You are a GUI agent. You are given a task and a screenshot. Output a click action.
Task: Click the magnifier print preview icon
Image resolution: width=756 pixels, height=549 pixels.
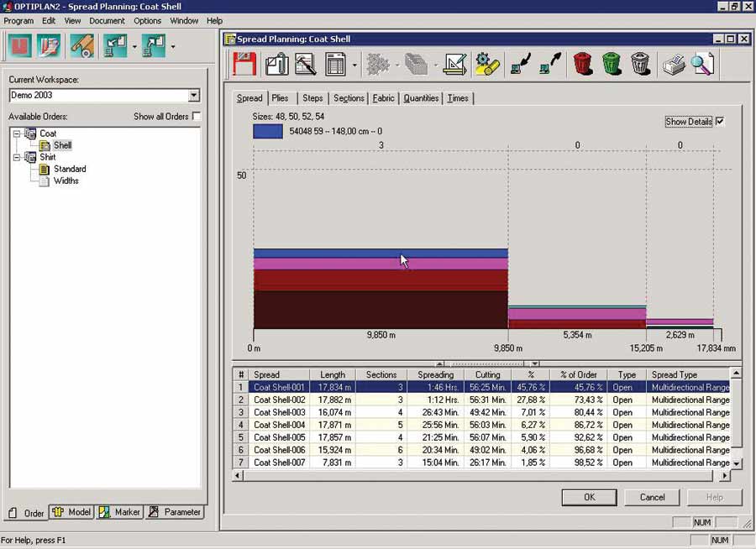point(703,64)
